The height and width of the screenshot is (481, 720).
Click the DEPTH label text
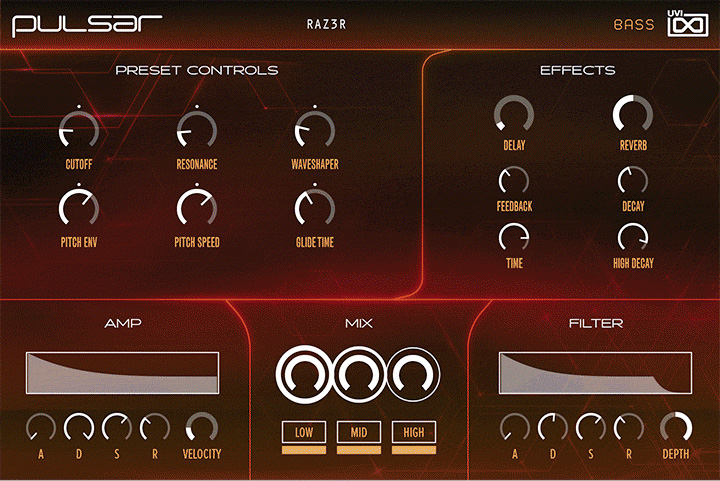pyautogui.click(x=676, y=454)
